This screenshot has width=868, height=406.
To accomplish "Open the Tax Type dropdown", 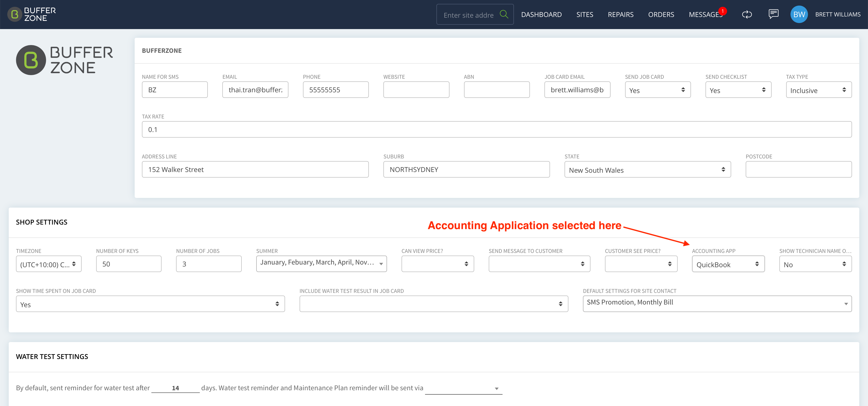I will (819, 90).
